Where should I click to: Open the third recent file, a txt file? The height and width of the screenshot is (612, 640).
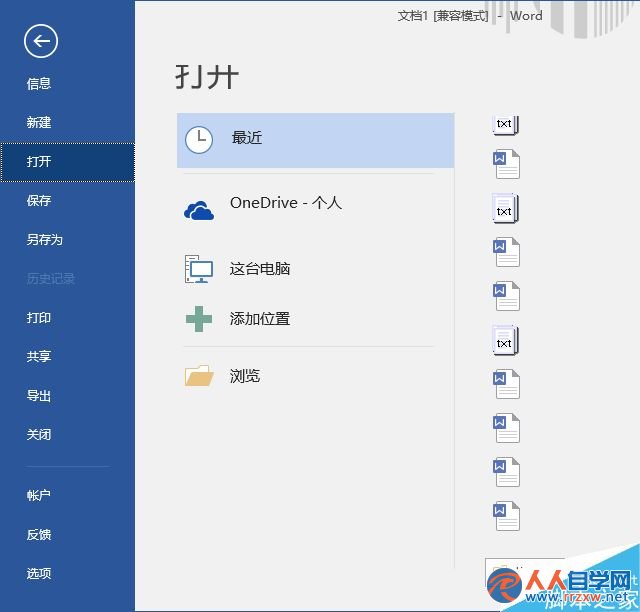506,209
